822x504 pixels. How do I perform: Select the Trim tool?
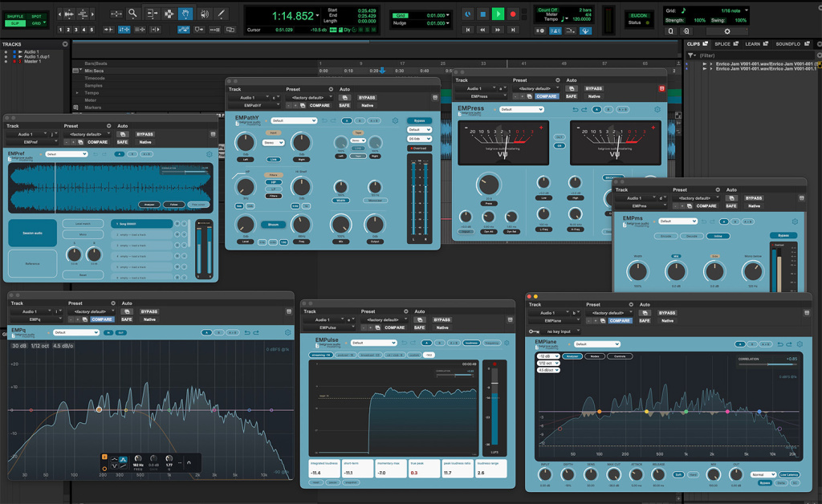point(152,14)
